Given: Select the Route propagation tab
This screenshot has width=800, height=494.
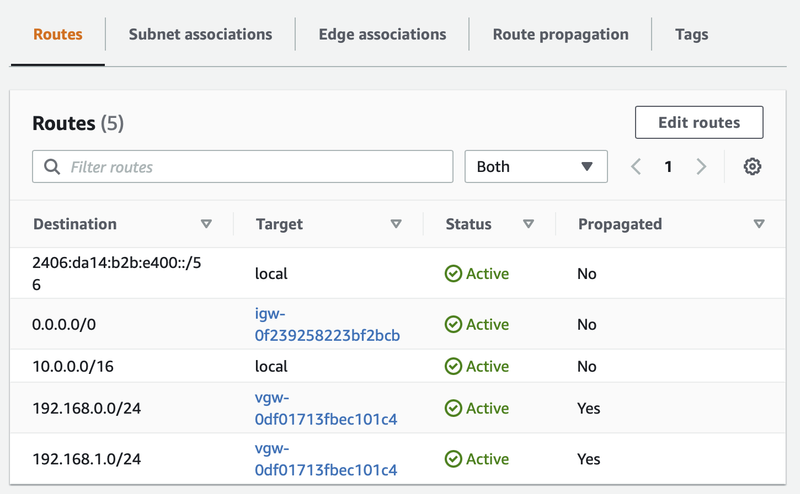Looking at the screenshot, I should point(560,34).
